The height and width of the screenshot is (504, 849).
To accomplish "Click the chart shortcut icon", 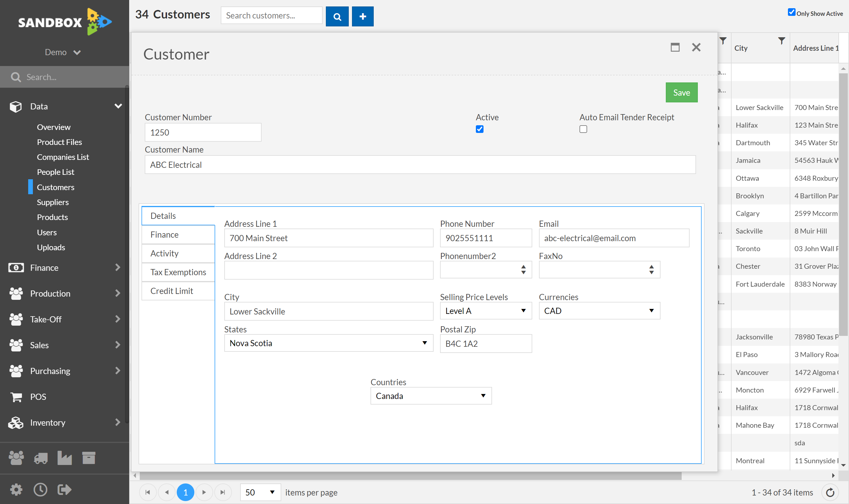I will point(65,458).
